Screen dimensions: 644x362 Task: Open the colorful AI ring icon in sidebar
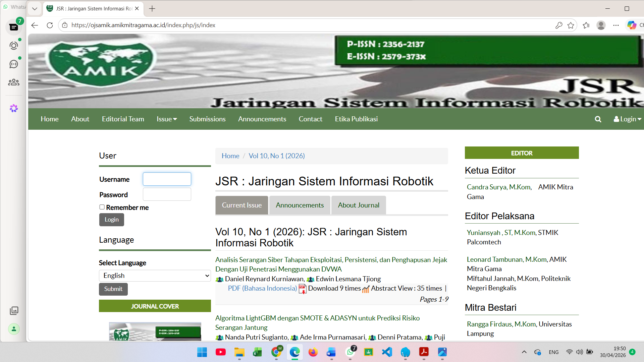coord(14,108)
